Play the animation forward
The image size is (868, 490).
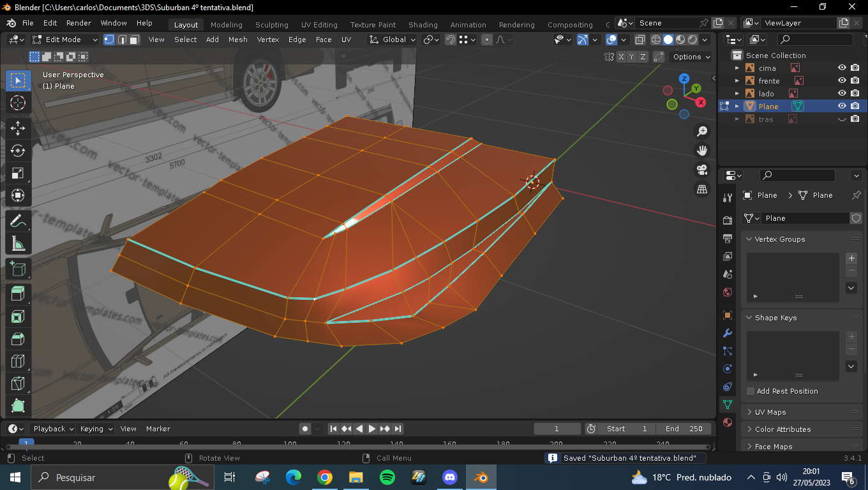(x=372, y=429)
